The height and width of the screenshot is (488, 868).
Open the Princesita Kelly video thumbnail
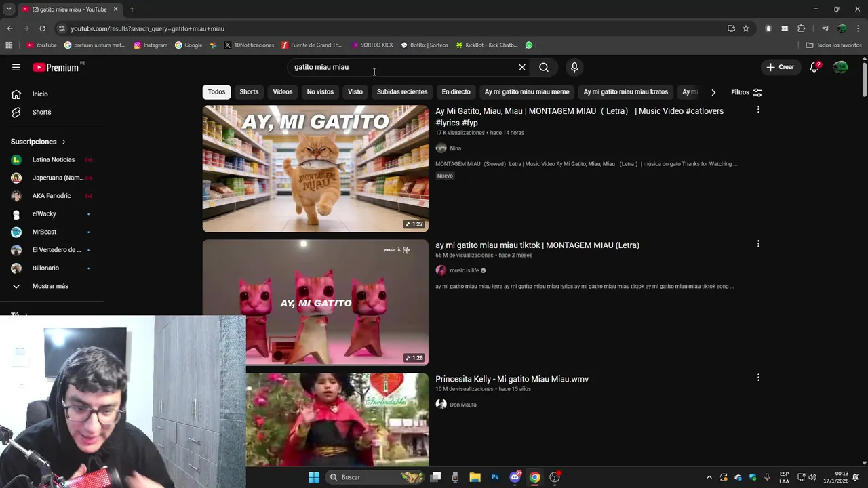337,420
